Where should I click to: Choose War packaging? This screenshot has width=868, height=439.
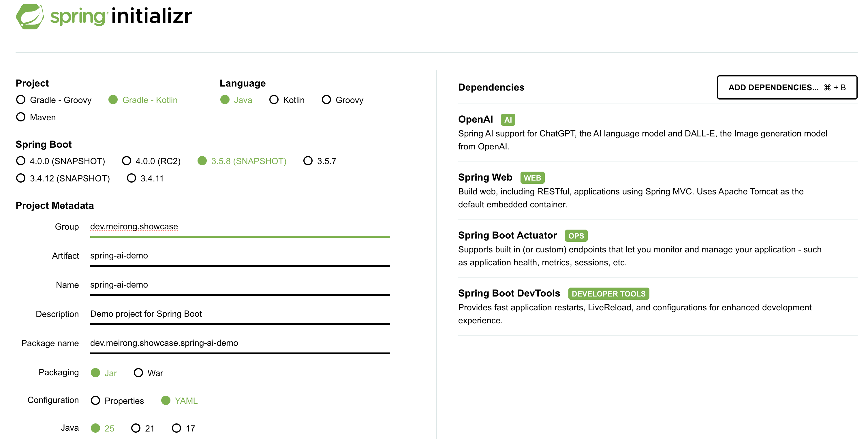[x=138, y=373]
